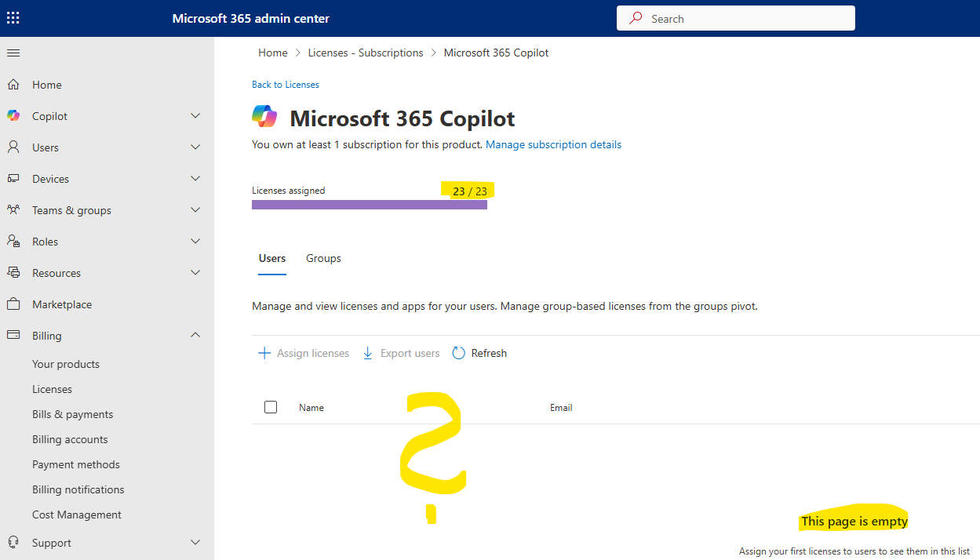The width and height of the screenshot is (980, 560).
Task: Collapse navigation with the hamburger icon
Action: pos(13,53)
